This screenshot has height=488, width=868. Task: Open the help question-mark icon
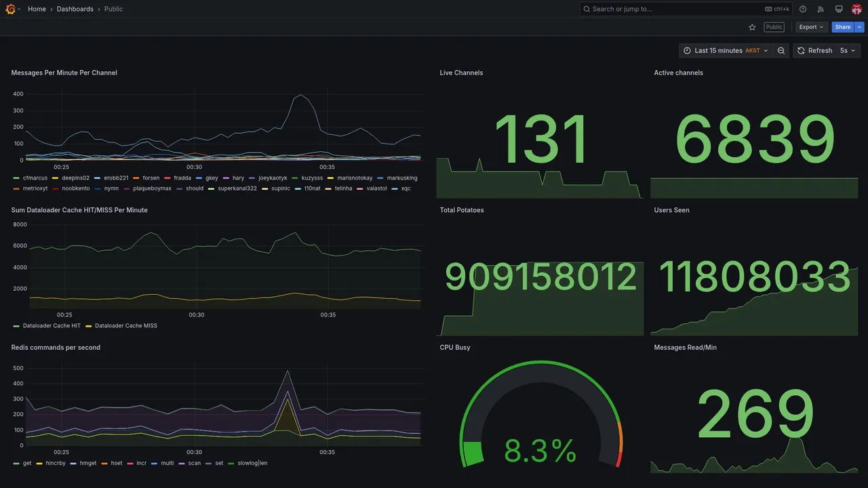pyautogui.click(x=803, y=9)
